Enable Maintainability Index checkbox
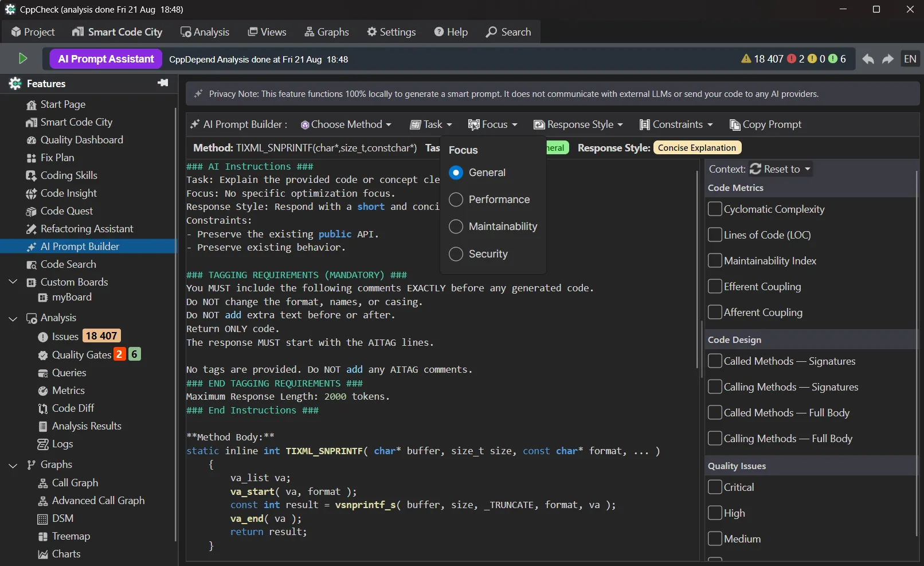The image size is (924, 566). [715, 260]
